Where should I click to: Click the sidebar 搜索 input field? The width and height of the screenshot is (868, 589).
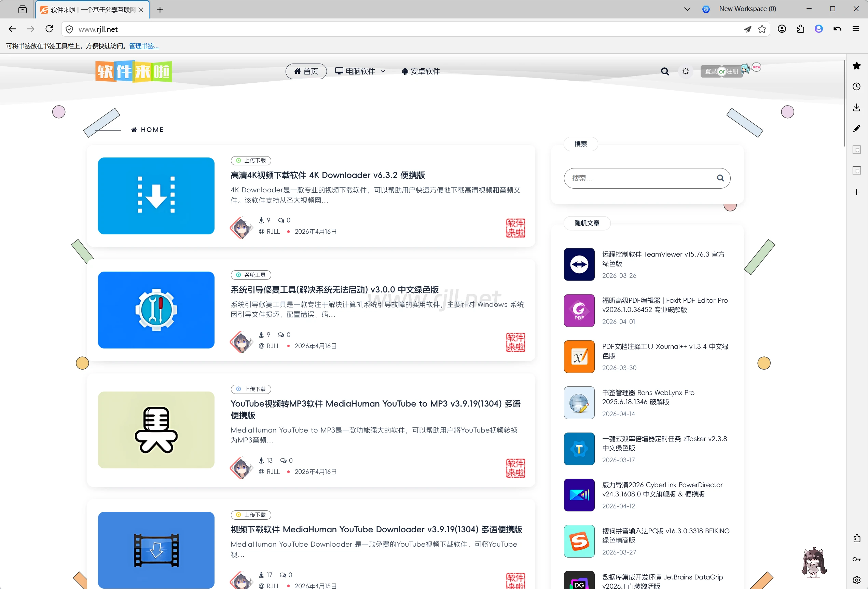point(639,178)
